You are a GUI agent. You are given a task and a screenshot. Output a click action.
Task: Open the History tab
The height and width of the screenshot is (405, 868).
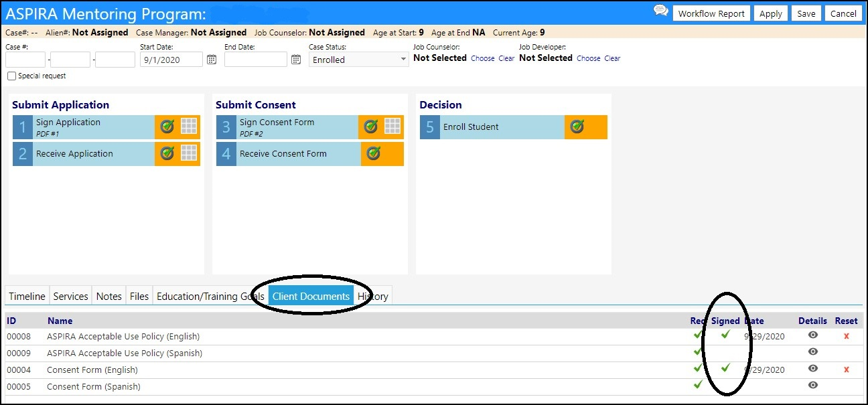[372, 296]
